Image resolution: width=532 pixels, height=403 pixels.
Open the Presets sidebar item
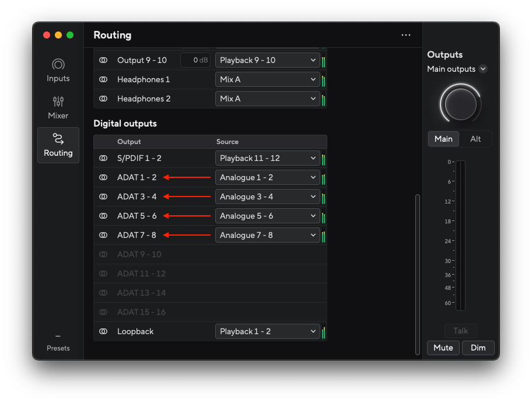point(58,342)
